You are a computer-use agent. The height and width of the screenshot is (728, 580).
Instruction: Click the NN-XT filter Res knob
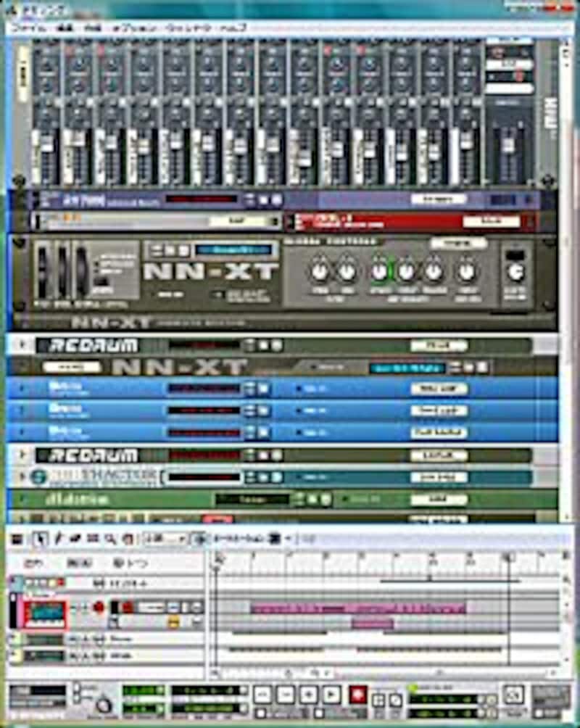tap(347, 272)
